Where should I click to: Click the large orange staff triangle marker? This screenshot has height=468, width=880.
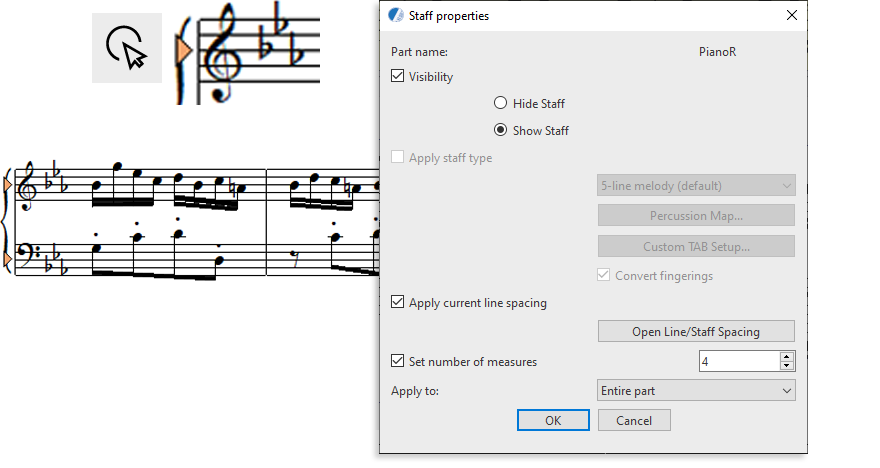[184, 51]
